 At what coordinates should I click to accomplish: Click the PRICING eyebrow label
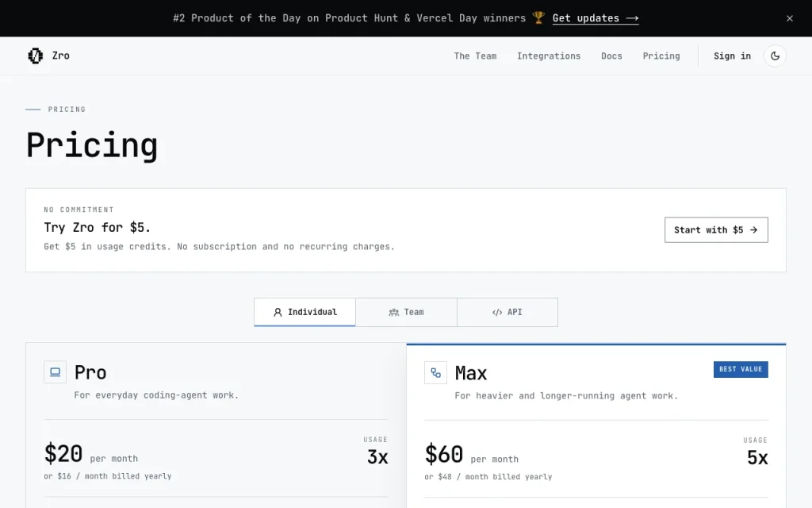tap(67, 110)
